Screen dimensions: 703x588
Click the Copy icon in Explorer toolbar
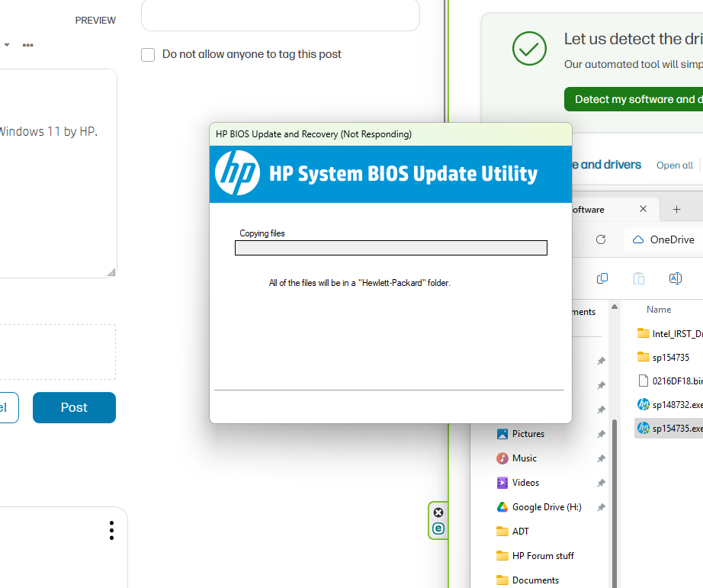point(602,278)
